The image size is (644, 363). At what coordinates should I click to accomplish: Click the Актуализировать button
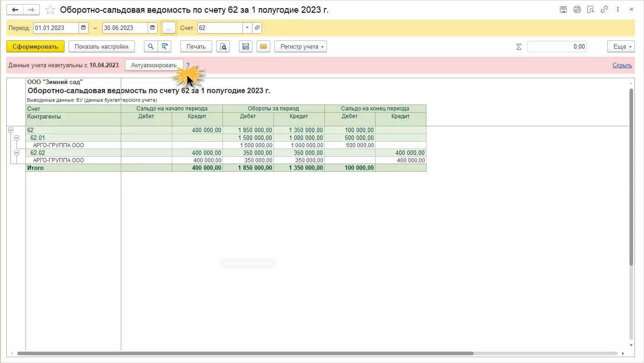point(154,65)
